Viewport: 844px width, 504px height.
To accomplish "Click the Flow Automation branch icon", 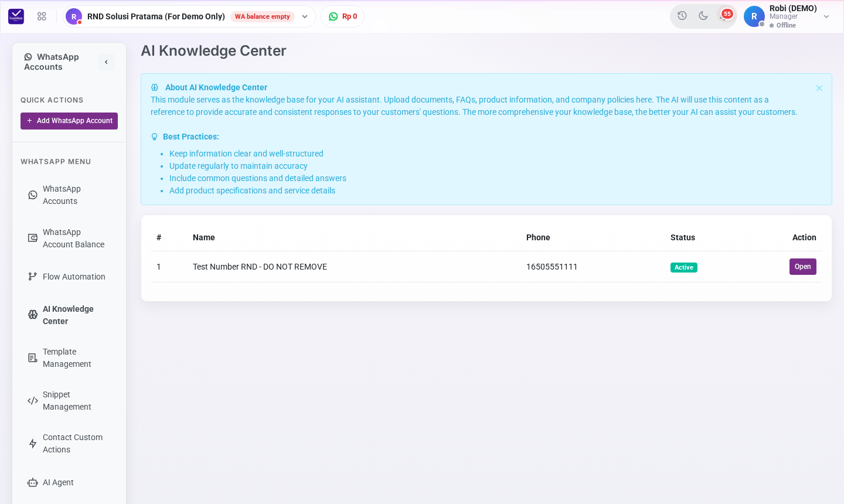I will pos(33,277).
